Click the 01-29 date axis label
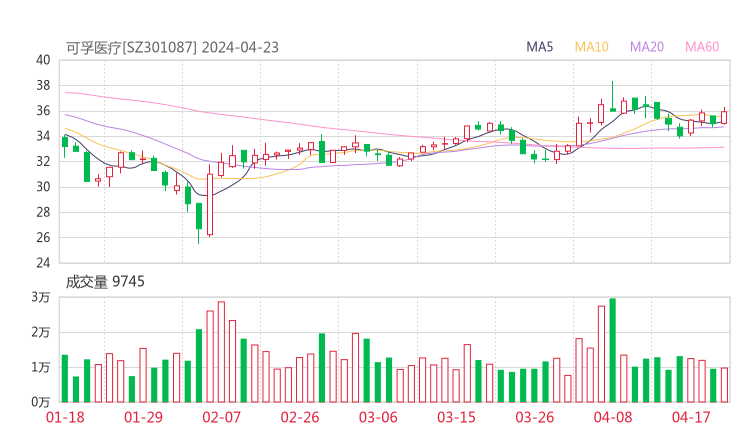This screenshot has width=740, height=440. coord(143,417)
